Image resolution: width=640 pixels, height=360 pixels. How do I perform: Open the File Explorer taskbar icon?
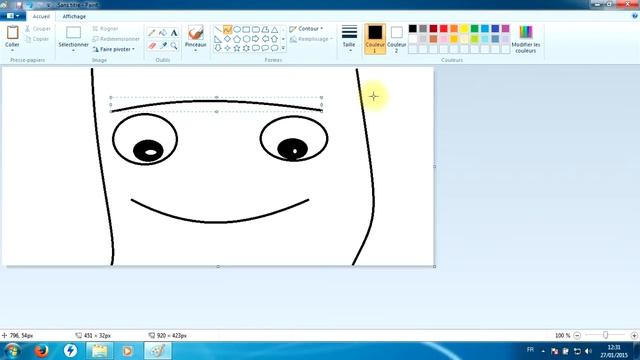(x=99, y=351)
